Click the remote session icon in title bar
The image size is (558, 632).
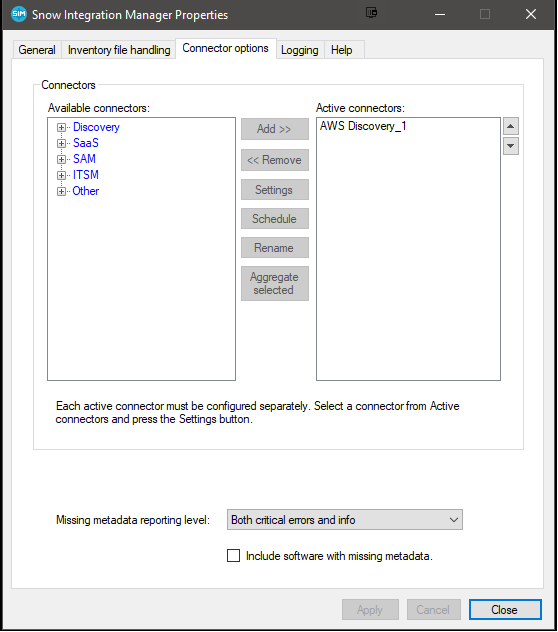click(371, 12)
